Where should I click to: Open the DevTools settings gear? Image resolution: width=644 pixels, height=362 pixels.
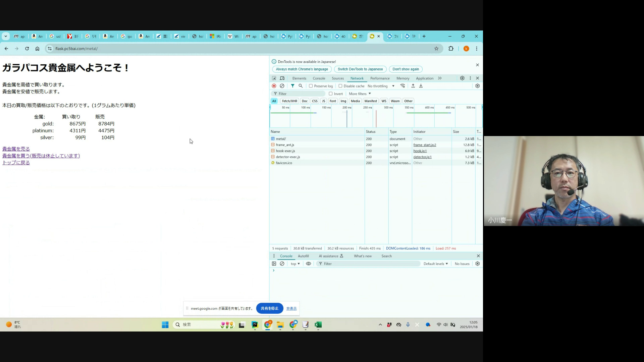[x=462, y=78]
